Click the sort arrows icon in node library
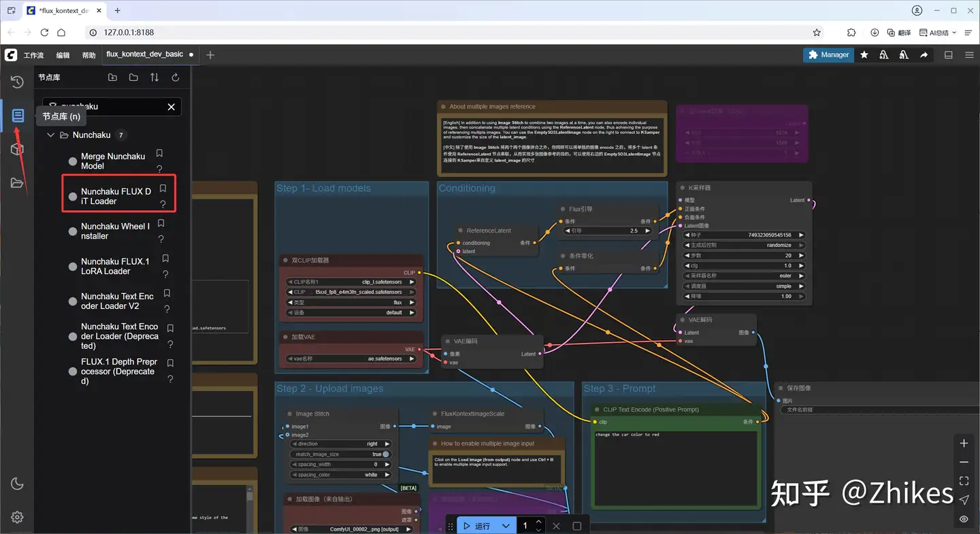This screenshot has height=534, width=980. 154,78
